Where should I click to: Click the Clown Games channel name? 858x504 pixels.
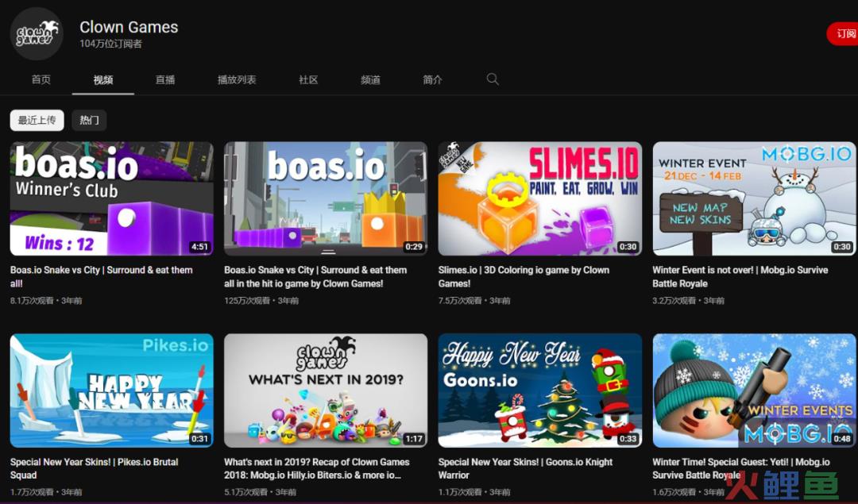click(129, 27)
